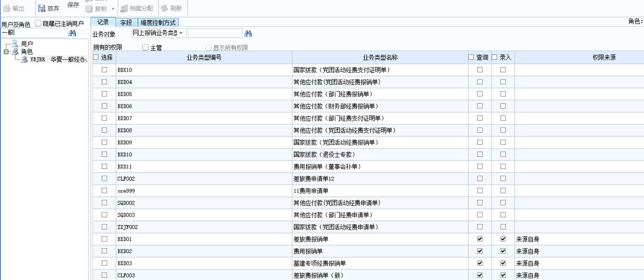
Task: Toggle the 显示所有权限 checkbox
Action: 208,48
